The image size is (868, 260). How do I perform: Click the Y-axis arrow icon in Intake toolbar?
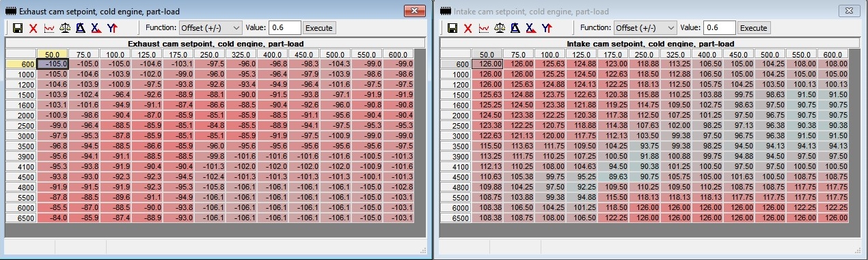(x=546, y=28)
